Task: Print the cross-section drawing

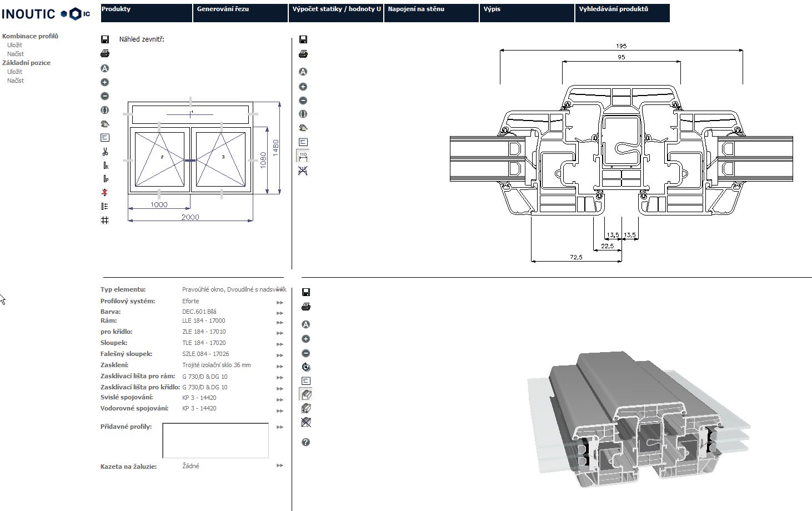Action: coord(303,54)
